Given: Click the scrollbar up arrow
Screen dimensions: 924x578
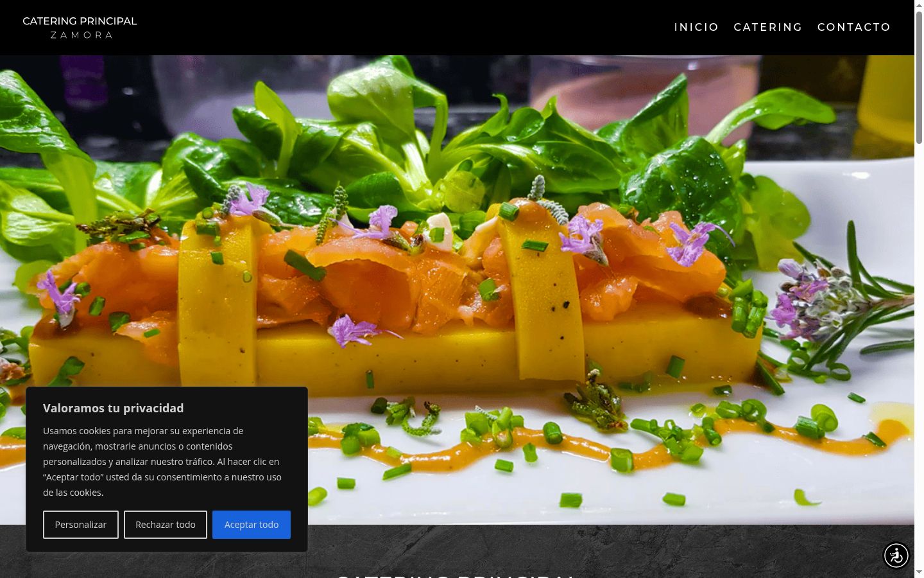Looking at the screenshot, I should pos(919,5).
